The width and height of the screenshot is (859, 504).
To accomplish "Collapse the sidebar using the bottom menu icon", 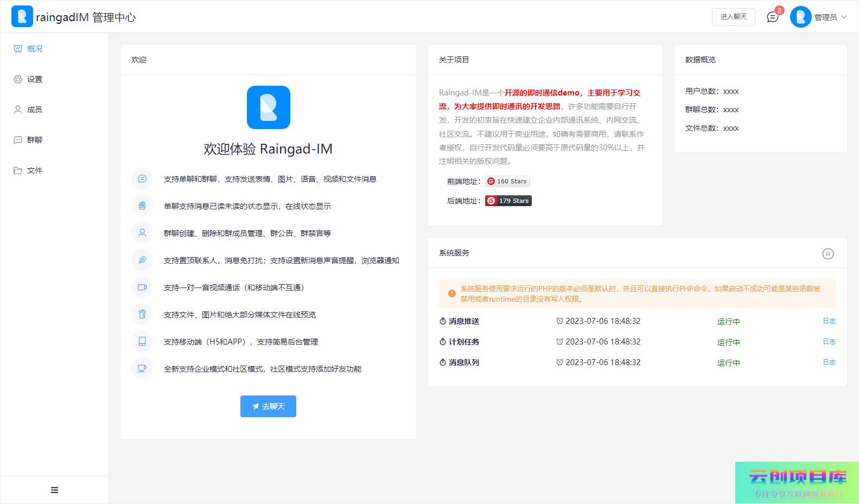I will [54, 490].
